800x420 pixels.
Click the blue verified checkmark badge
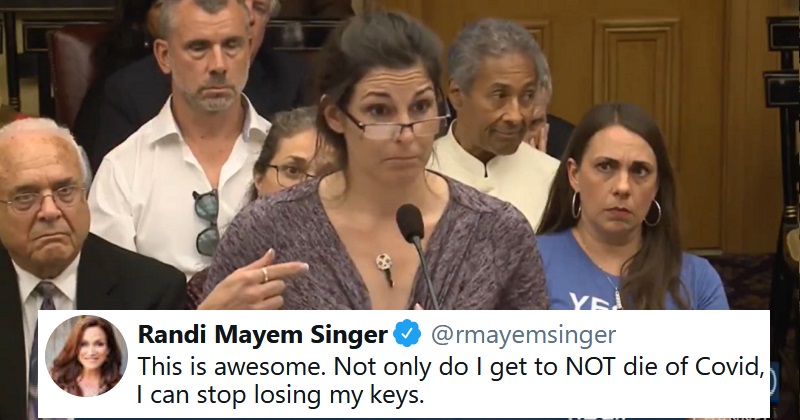[x=407, y=335]
